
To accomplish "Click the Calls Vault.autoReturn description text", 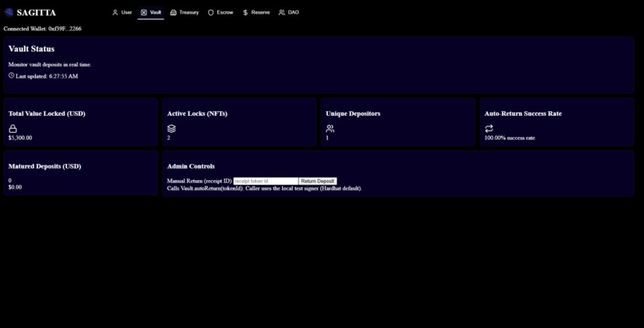I will tap(264, 188).
